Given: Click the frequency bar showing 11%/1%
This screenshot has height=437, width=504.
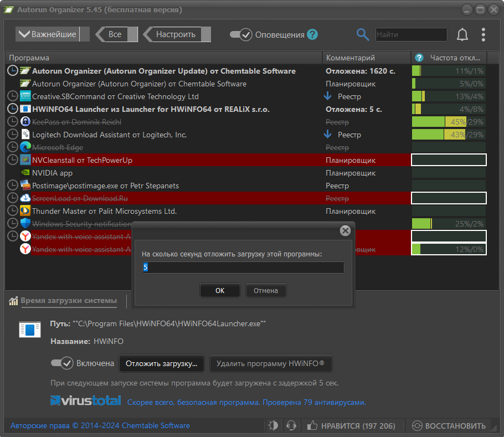Looking at the screenshot, I should point(449,71).
